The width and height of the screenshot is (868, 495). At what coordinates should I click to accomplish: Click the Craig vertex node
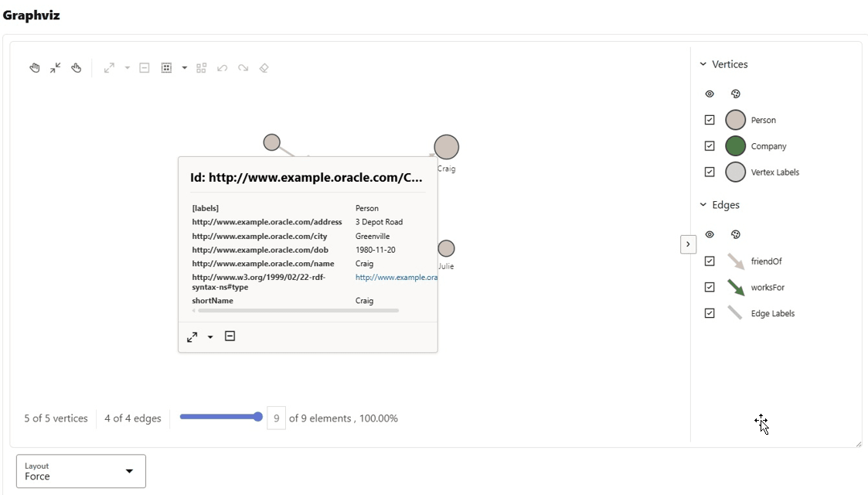[447, 147]
